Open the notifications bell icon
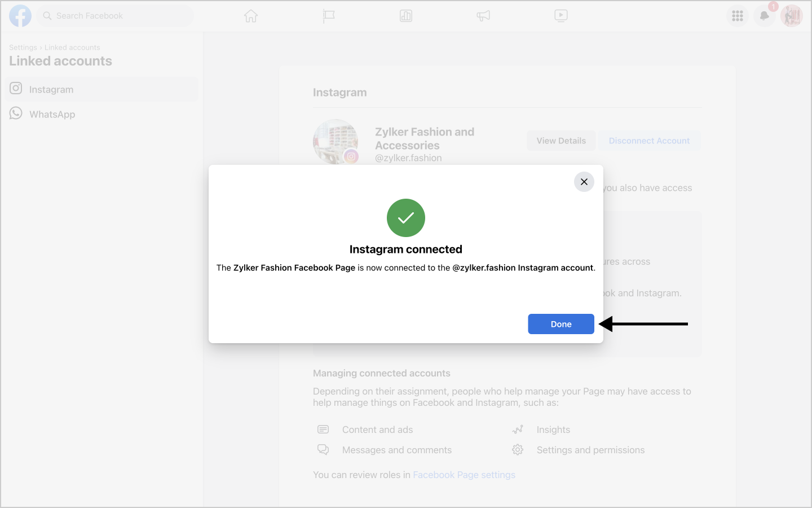812x508 pixels. 765,16
